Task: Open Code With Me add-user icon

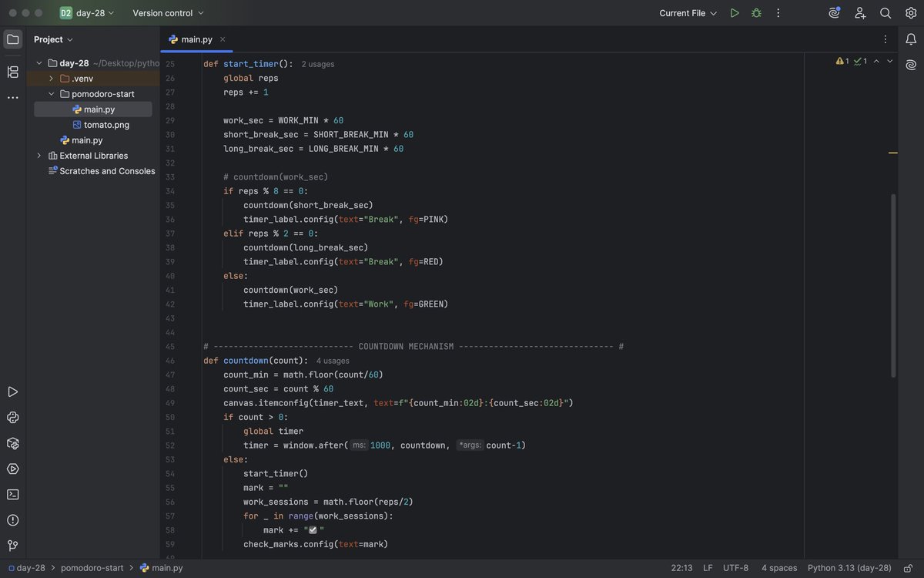Action: tap(860, 13)
